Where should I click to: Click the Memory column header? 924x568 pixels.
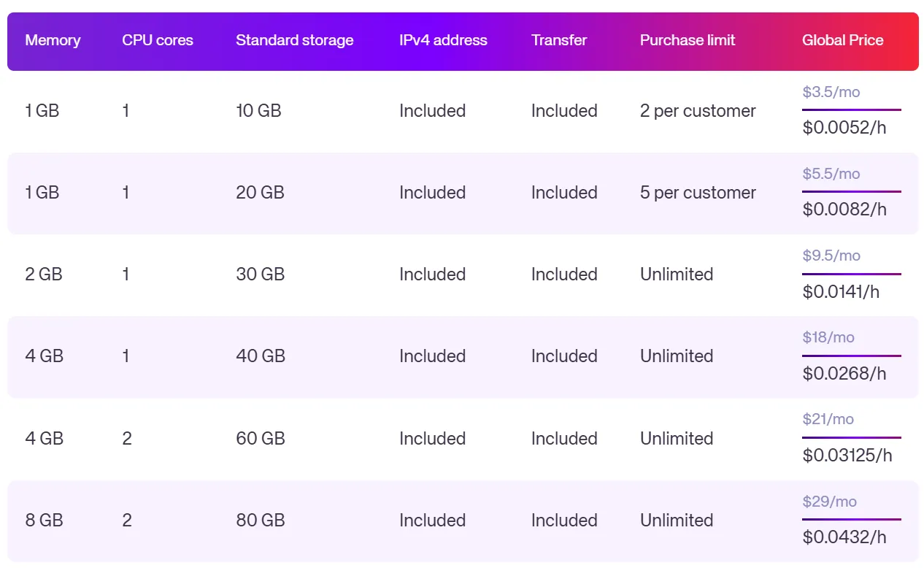[53, 40]
